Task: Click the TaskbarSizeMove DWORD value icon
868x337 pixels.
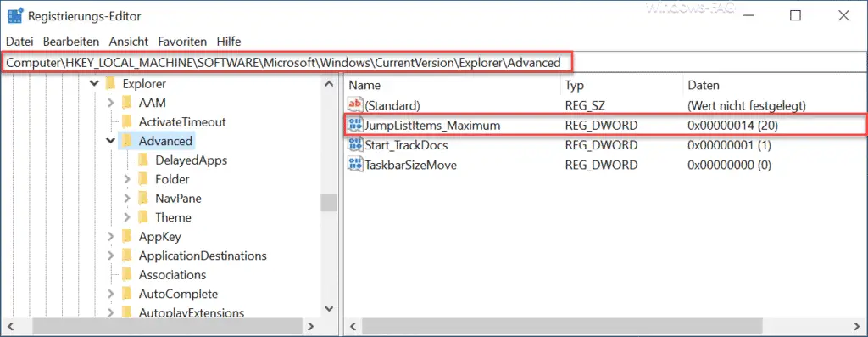Action: click(355, 165)
